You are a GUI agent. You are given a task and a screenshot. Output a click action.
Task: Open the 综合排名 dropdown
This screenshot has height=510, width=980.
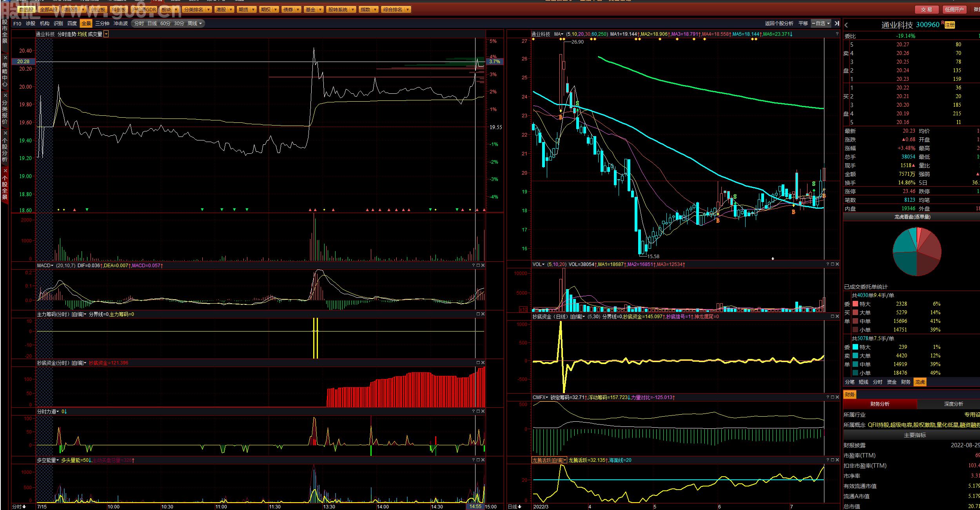click(396, 9)
